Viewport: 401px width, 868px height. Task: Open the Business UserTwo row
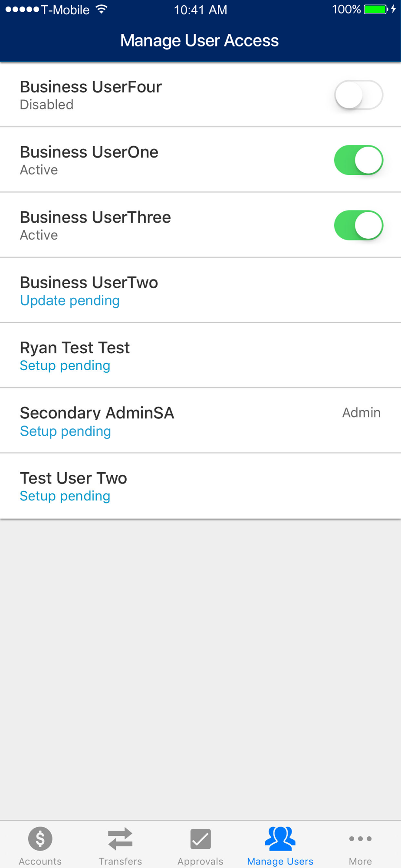[x=200, y=290]
